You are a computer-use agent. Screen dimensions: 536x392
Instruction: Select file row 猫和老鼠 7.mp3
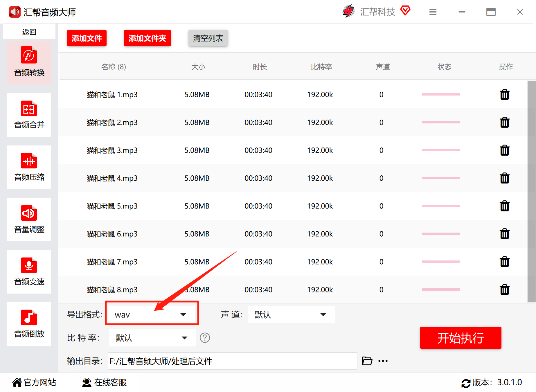(293, 262)
